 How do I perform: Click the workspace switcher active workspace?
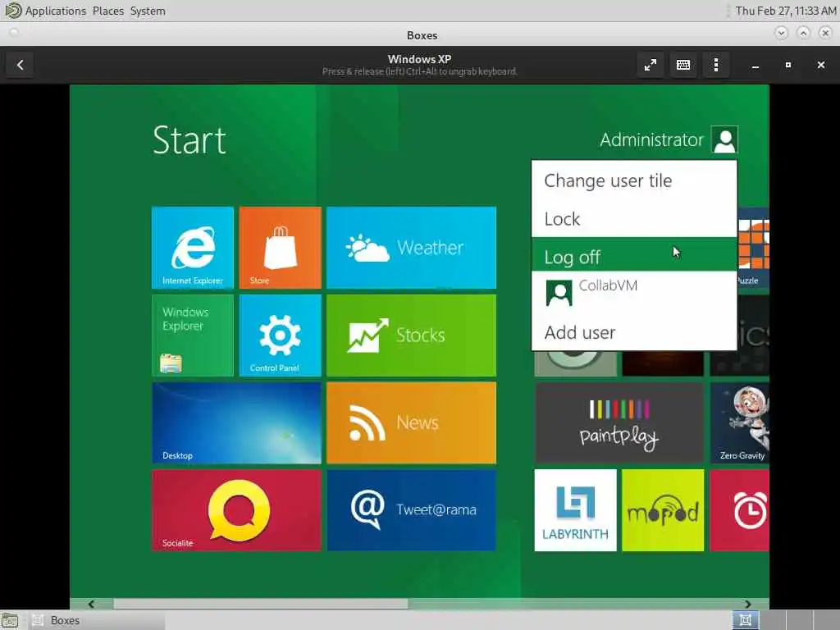pos(745,620)
